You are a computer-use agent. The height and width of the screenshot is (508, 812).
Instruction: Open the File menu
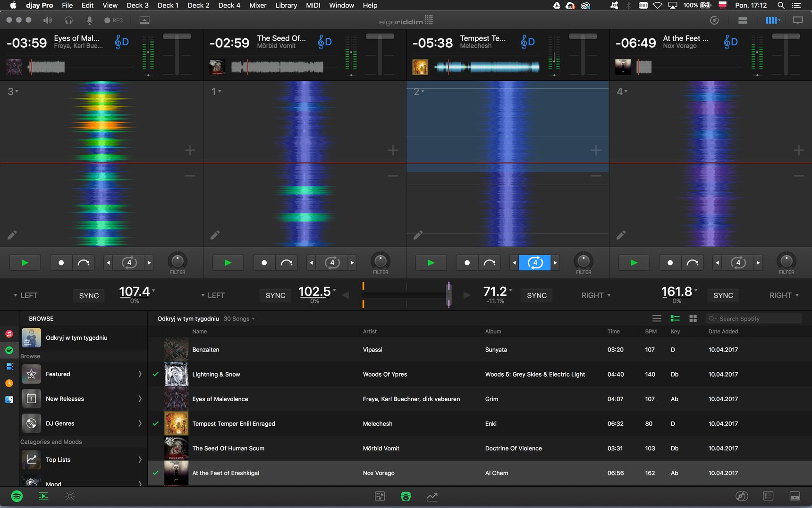[x=67, y=5]
